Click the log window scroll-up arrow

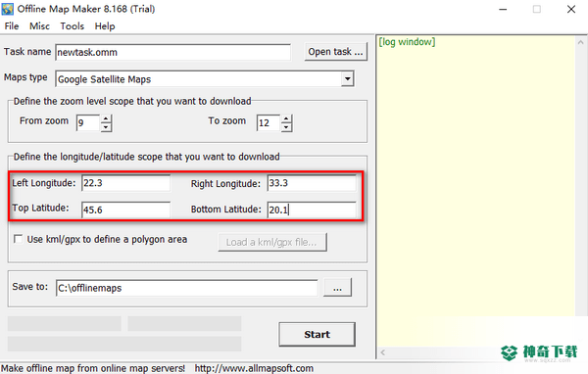tap(580, 43)
